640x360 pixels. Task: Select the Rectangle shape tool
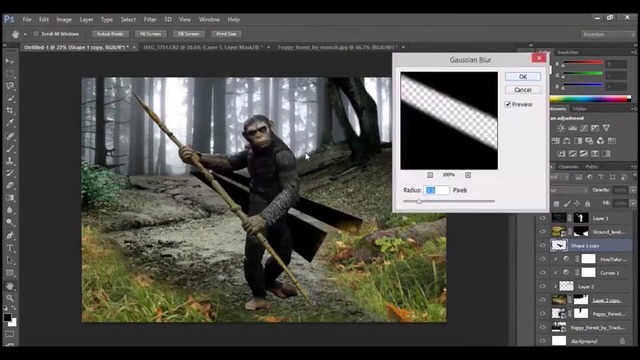(10, 272)
